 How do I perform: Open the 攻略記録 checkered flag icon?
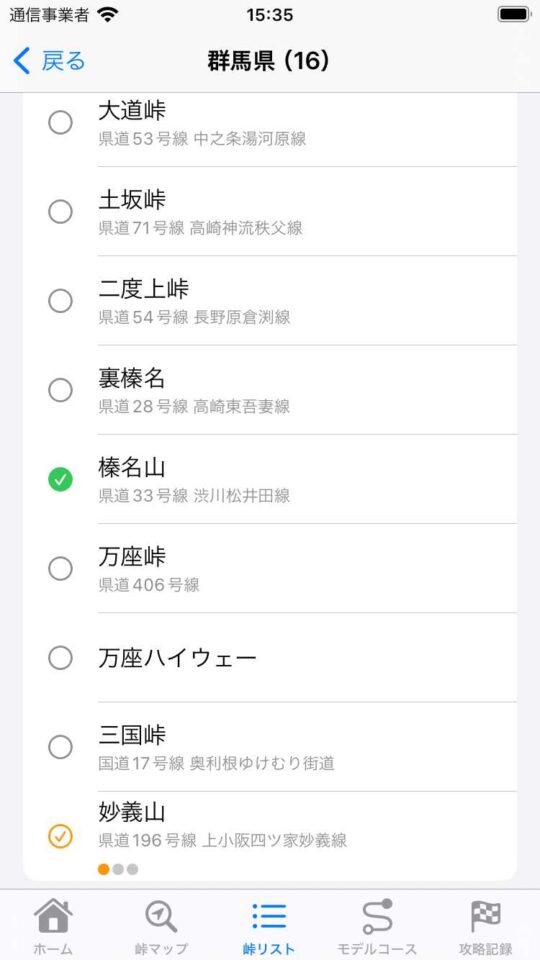pos(486,917)
